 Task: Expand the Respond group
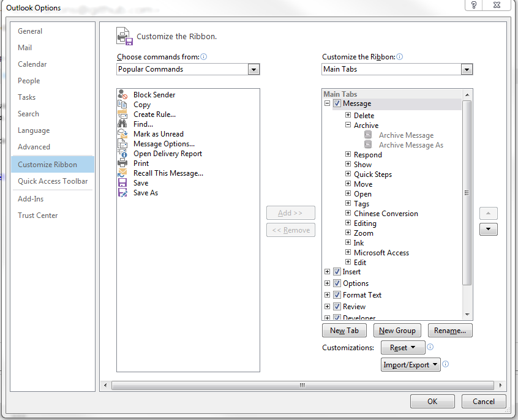(x=348, y=154)
